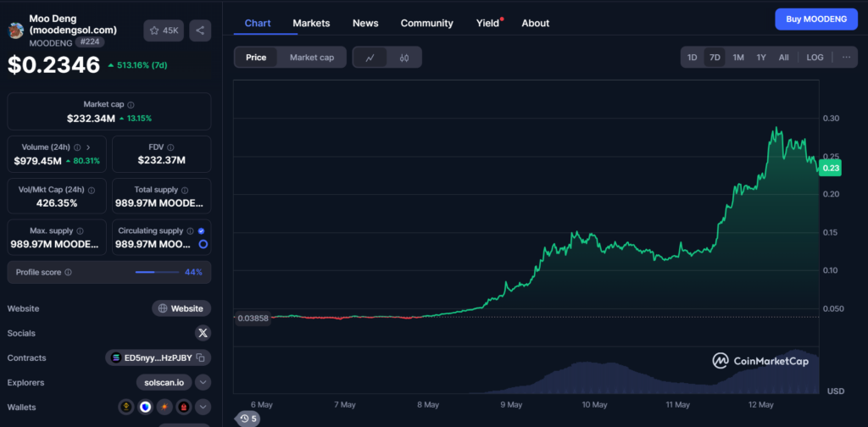This screenshot has height=427, width=868.
Task: Open the blue shield wallet icon
Action: [x=145, y=407]
